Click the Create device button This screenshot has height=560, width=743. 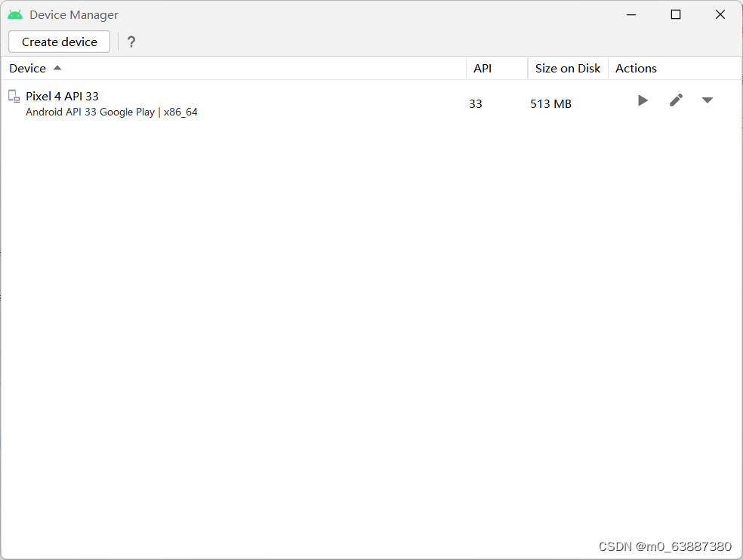[59, 42]
